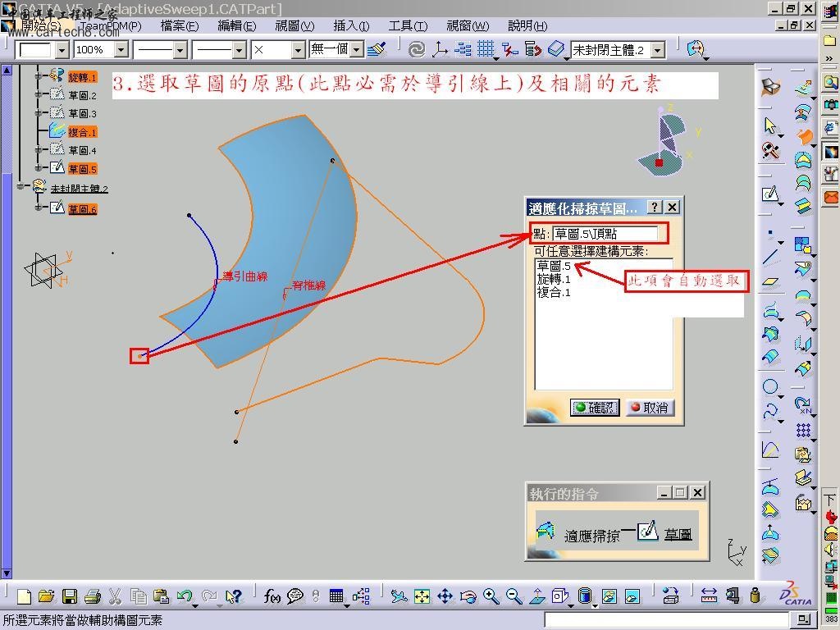Open the Sketcher tool in right toolbar
The width and height of the screenshot is (840, 630).
tap(769, 194)
